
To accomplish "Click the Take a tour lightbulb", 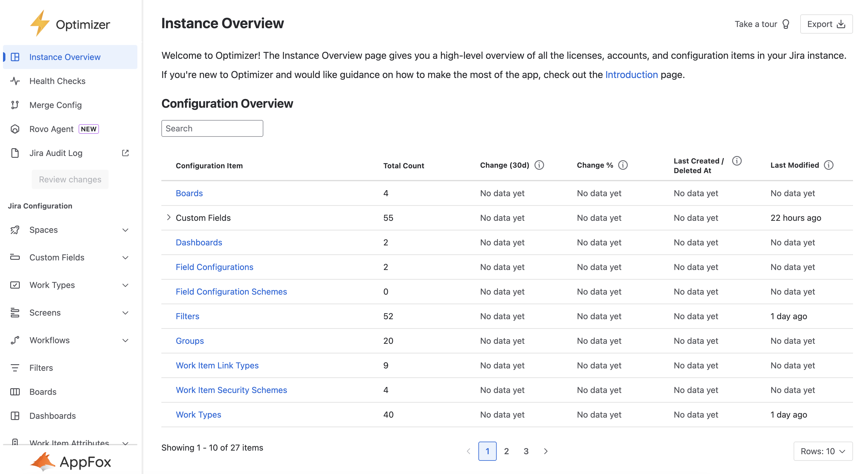I will click(786, 24).
